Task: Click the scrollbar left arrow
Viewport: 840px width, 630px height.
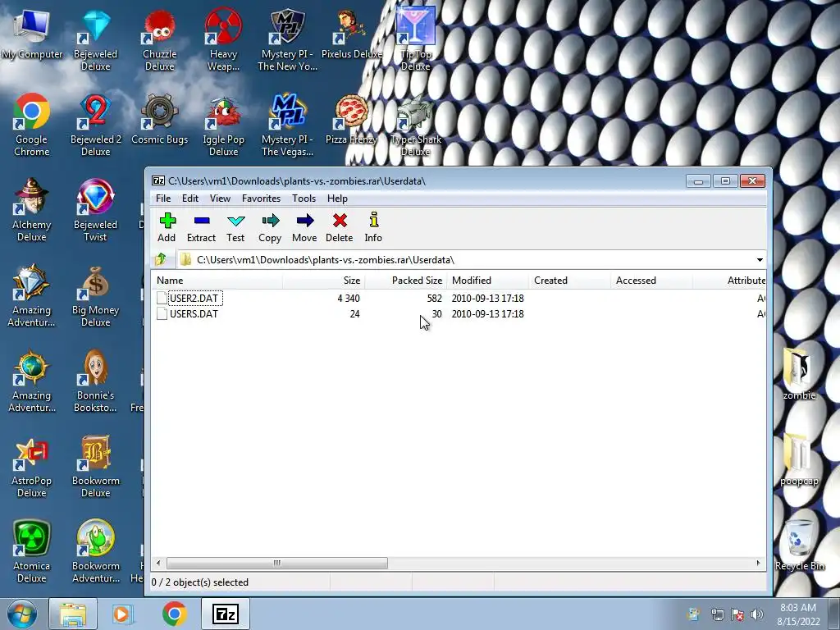Action: (x=158, y=563)
